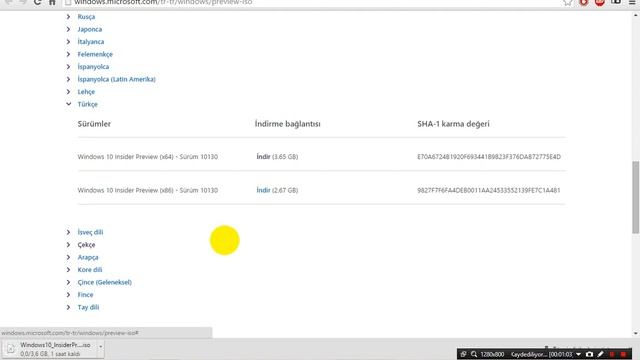The height and width of the screenshot is (360, 640).
Task: Open the recorder dropdown arrow next to timer
Action: (578, 354)
